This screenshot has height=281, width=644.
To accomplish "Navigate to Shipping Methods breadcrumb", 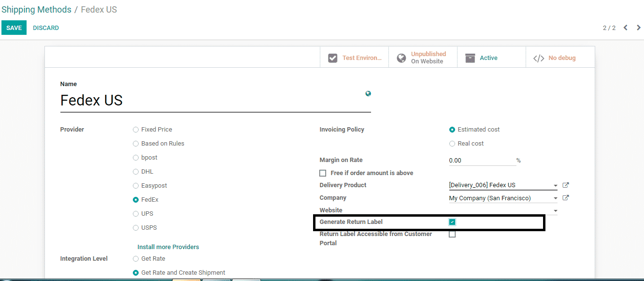I will click(36, 10).
